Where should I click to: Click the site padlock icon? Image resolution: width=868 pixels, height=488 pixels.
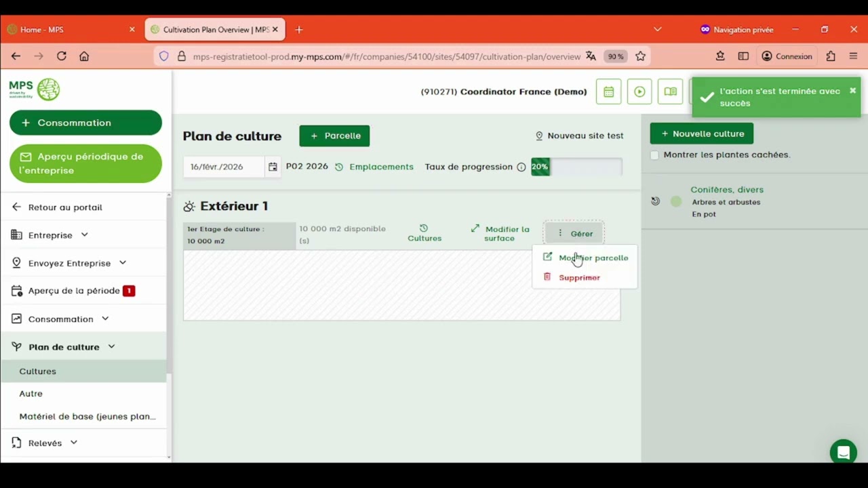[x=181, y=56]
